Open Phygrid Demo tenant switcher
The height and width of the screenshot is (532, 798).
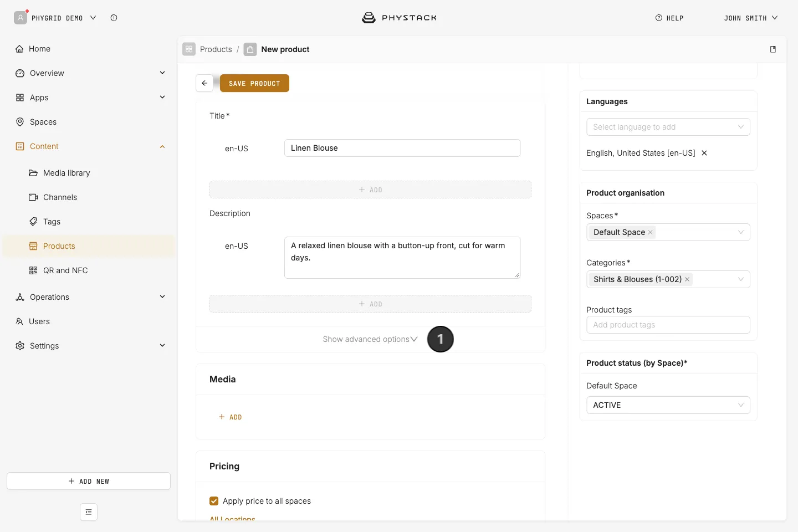point(64,18)
